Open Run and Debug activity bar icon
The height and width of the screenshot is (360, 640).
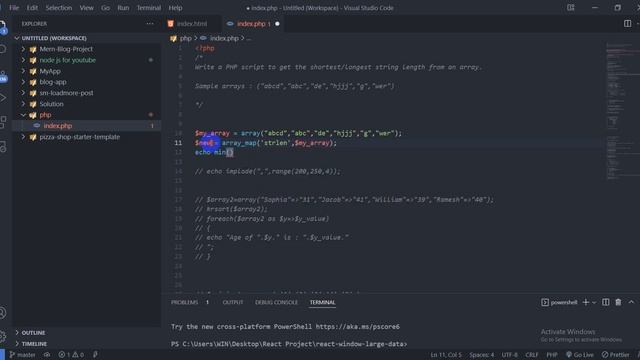(3, 98)
